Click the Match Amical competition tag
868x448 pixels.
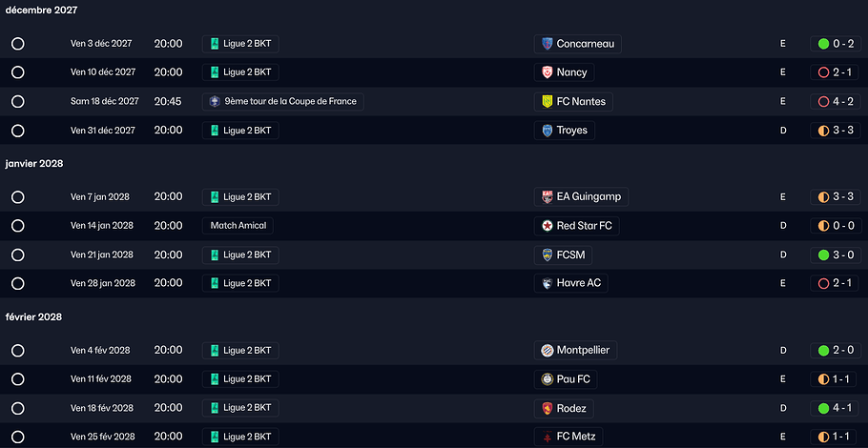coord(238,226)
